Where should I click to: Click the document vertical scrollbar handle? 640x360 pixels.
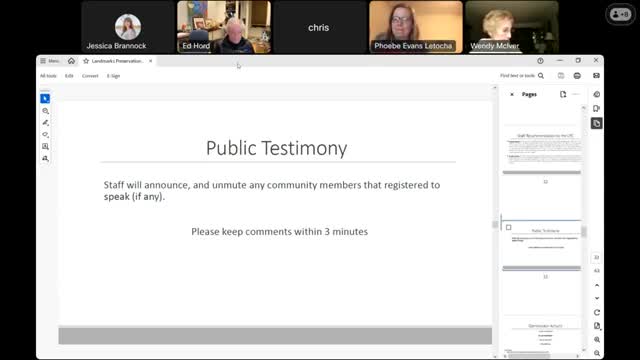[495, 224]
